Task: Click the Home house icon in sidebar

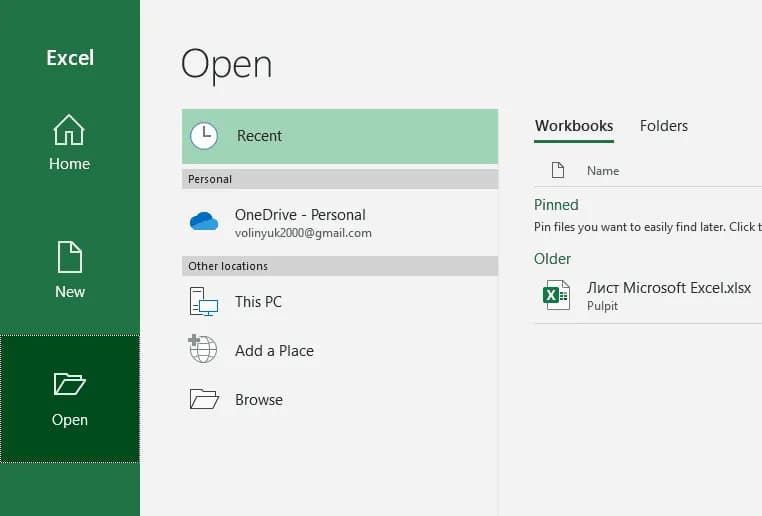Action: [x=69, y=130]
